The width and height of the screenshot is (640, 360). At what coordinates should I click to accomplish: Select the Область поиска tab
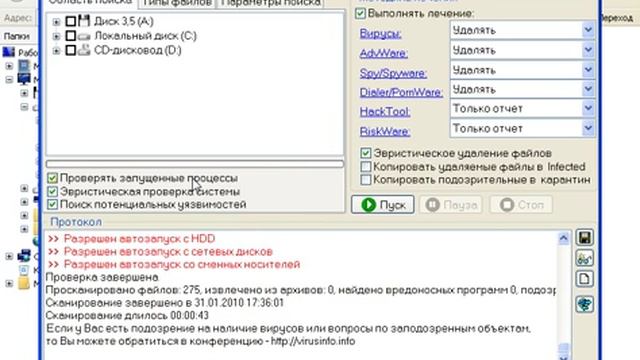[90, 3]
